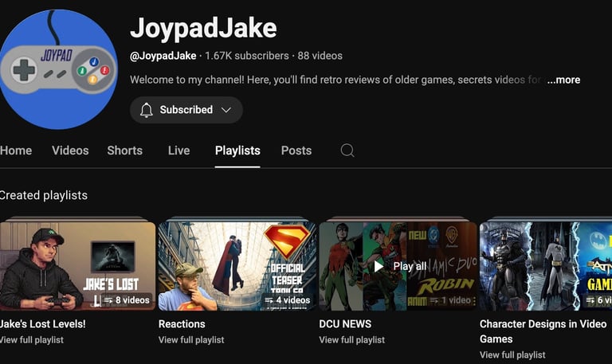
Task: View full playlist under Jake's Lost Levels
Action: pos(32,340)
